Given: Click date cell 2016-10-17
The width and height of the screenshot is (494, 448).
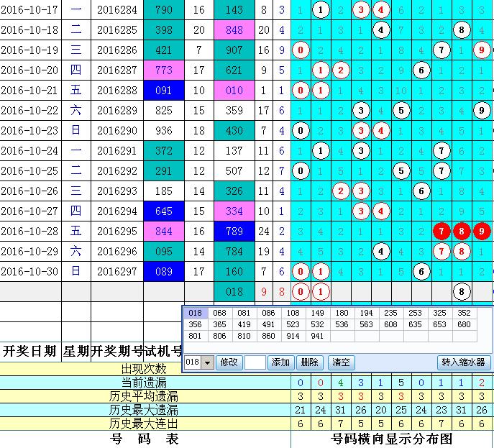Looking at the screenshot, I should click(30, 10).
